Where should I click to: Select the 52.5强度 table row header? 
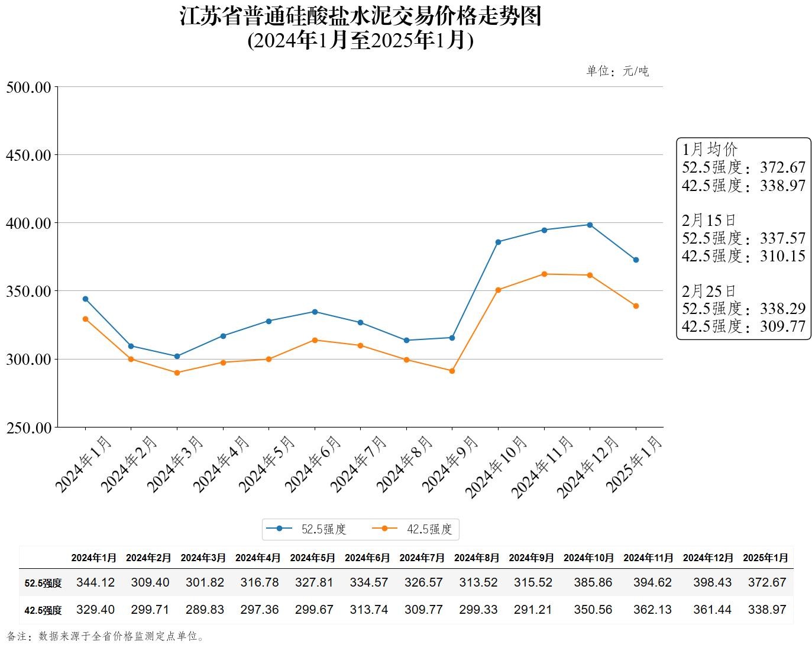tap(43, 583)
